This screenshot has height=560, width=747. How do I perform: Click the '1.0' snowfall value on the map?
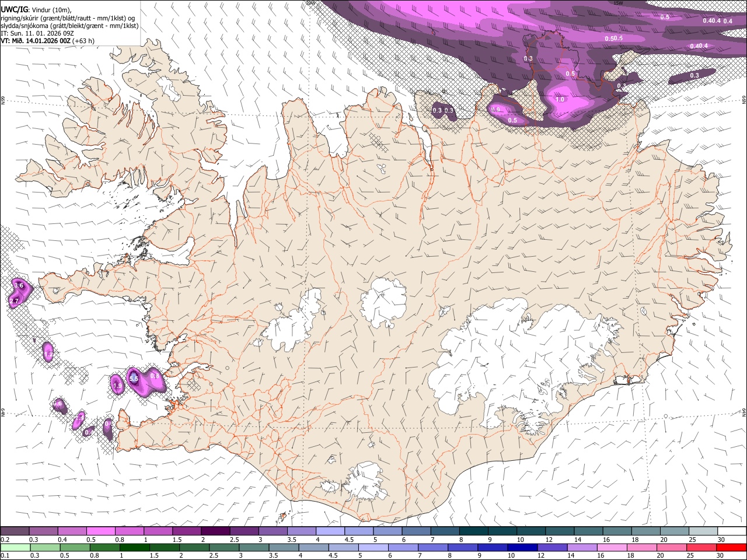[x=560, y=99]
